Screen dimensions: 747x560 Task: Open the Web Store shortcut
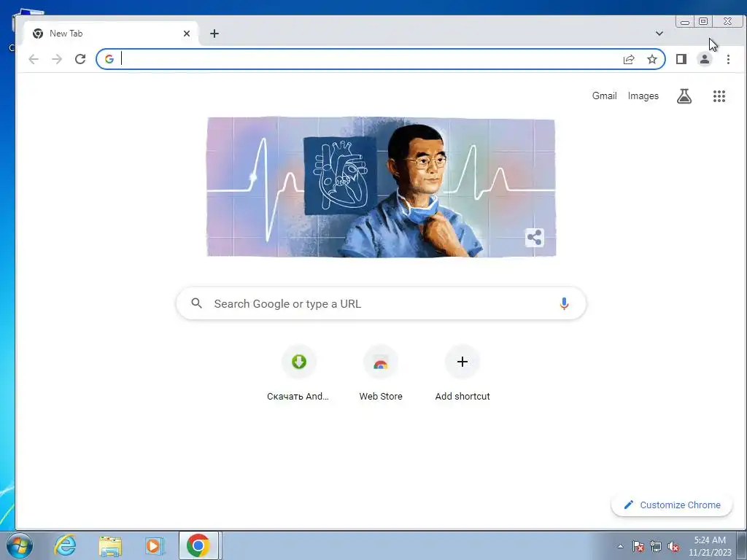click(x=381, y=373)
